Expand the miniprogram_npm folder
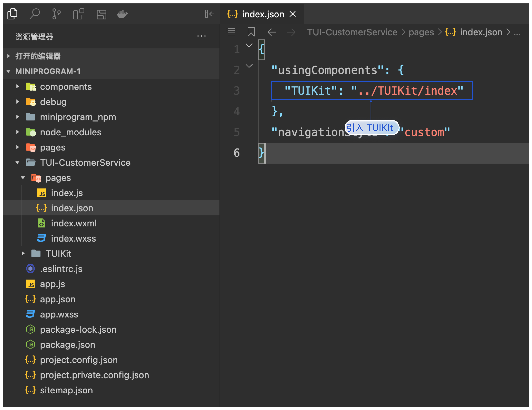The image size is (532, 410). click(x=18, y=117)
